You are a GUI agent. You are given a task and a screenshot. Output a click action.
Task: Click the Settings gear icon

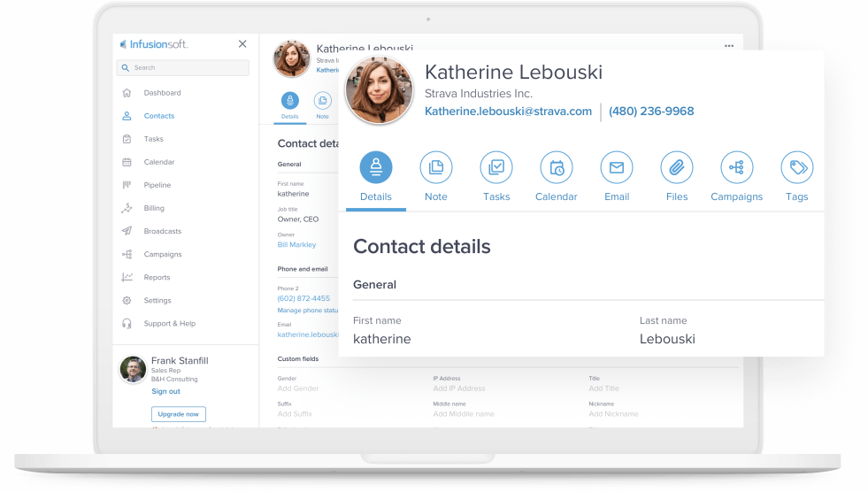click(127, 301)
